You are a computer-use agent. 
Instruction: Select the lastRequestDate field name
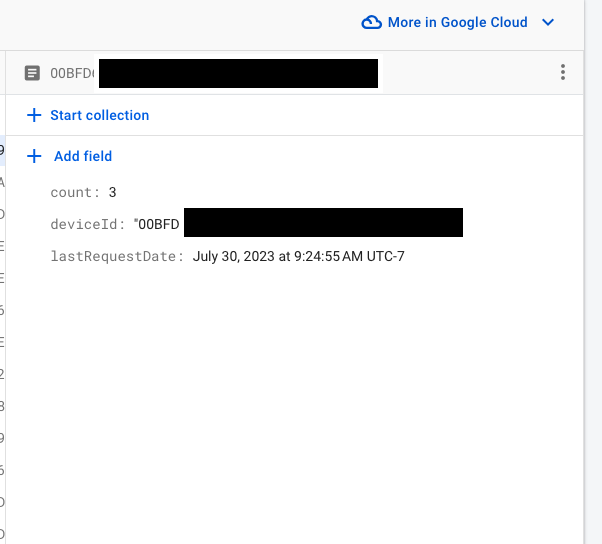[x=117, y=257]
